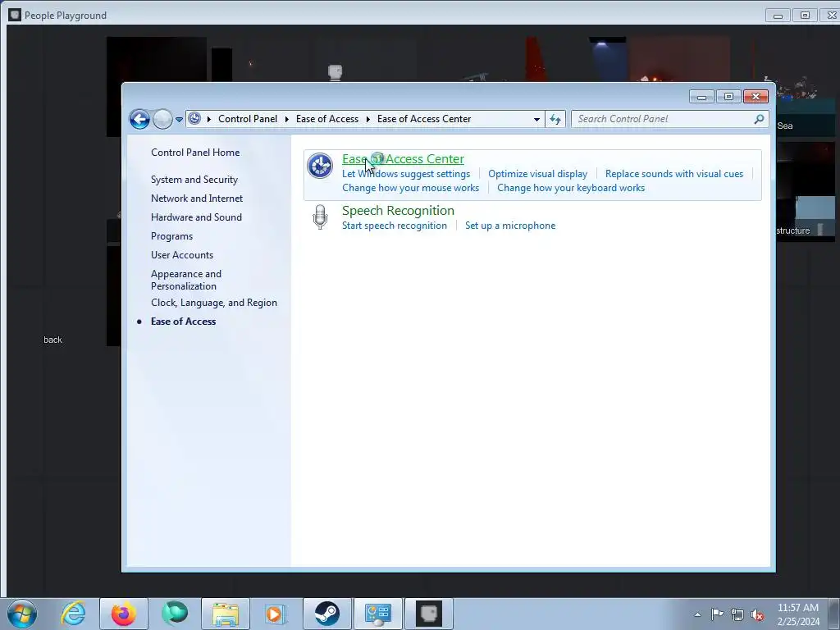
Task: Click the People Playground title bar icon
Action: [15, 15]
